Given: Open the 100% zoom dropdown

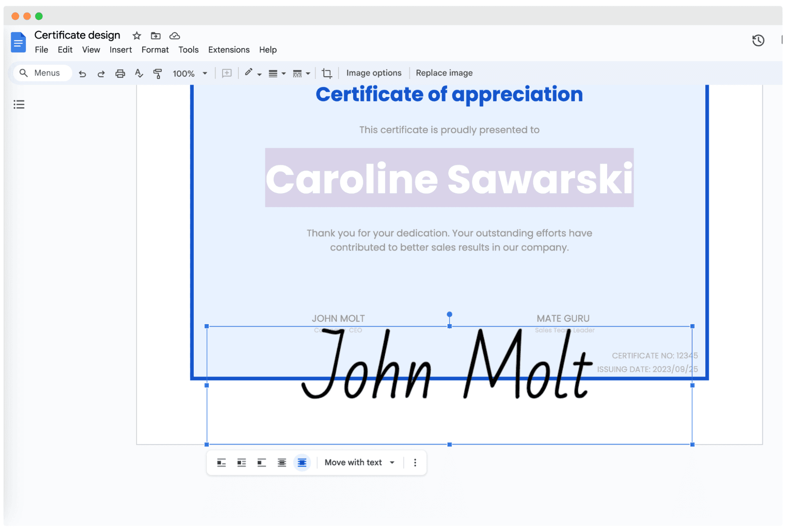Looking at the screenshot, I should click(x=190, y=73).
